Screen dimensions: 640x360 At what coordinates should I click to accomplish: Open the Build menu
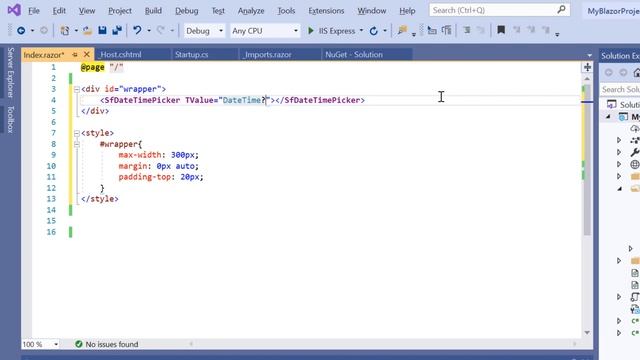153,11
